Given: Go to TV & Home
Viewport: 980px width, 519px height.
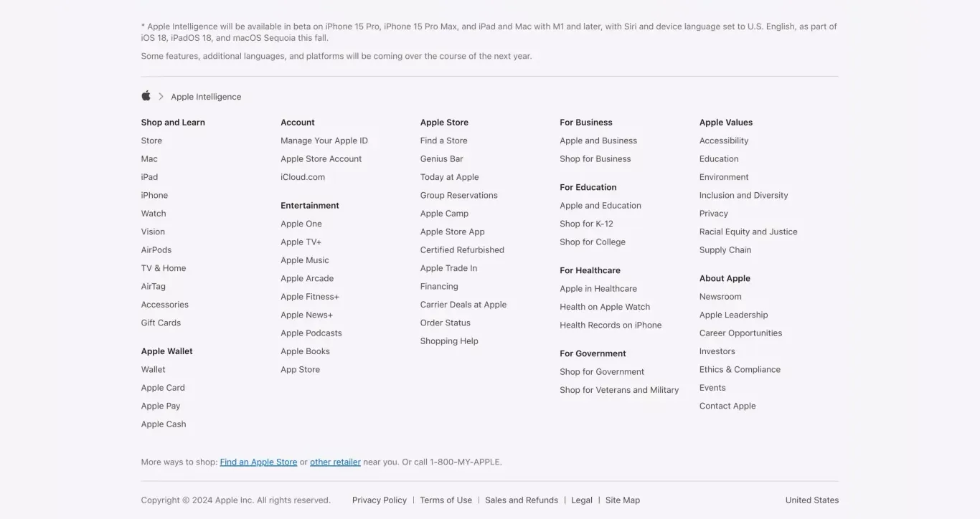Looking at the screenshot, I should 164,268.
